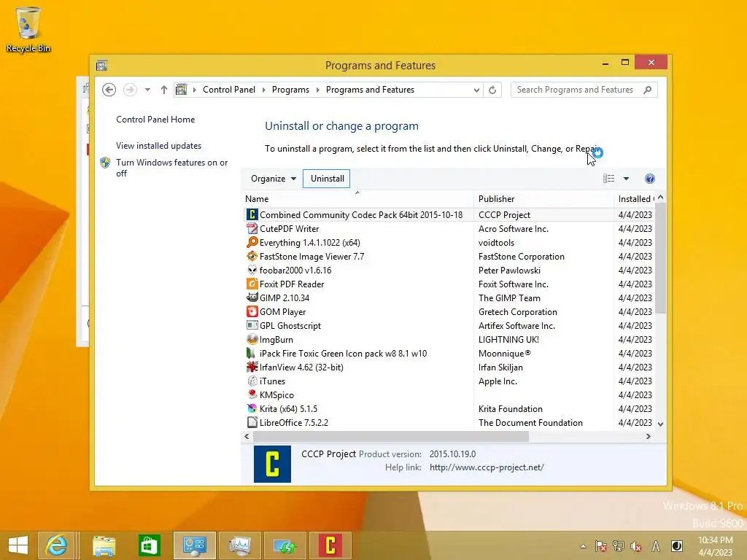Screen dimensions: 747x560
Task: Click the Everything search program icon
Action: pyautogui.click(x=252, y=242)
